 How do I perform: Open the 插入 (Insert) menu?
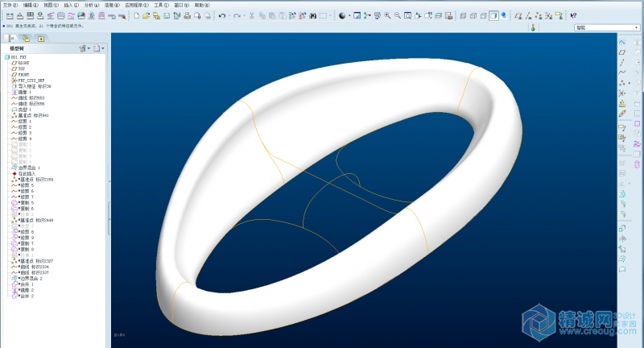coord(71,5)
